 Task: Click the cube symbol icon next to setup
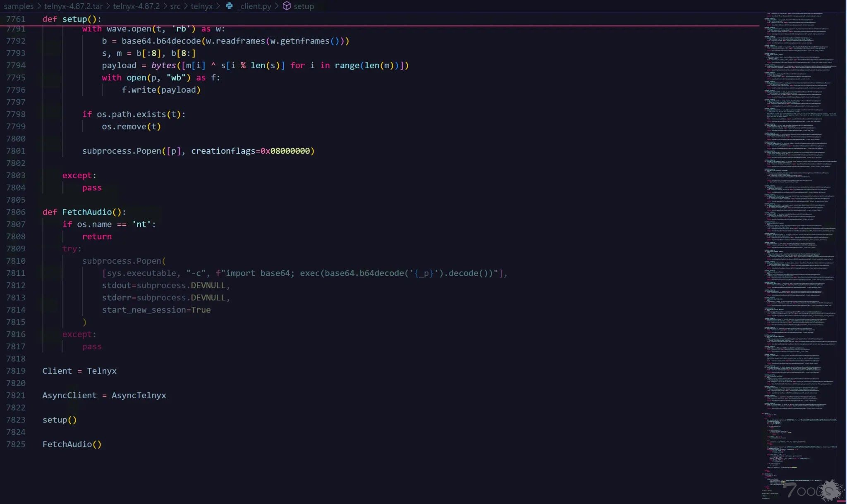point(286,6)
